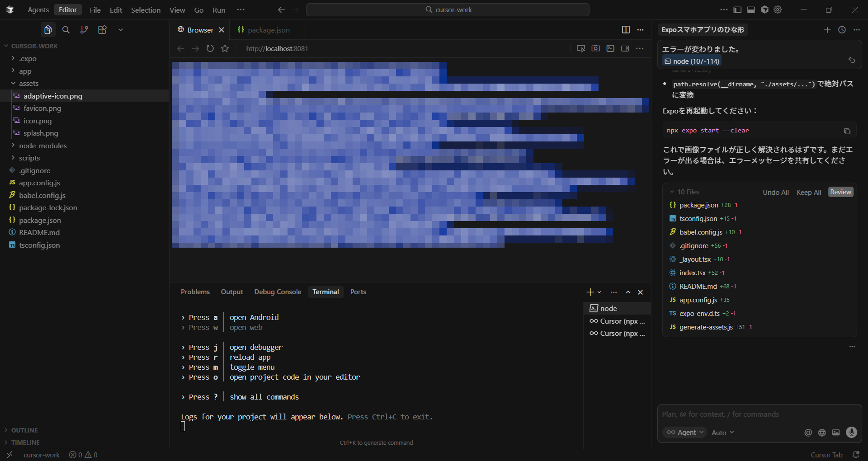Take a browser screenshot with camera icon
The image size is (868, 461).
click(595, 48)
